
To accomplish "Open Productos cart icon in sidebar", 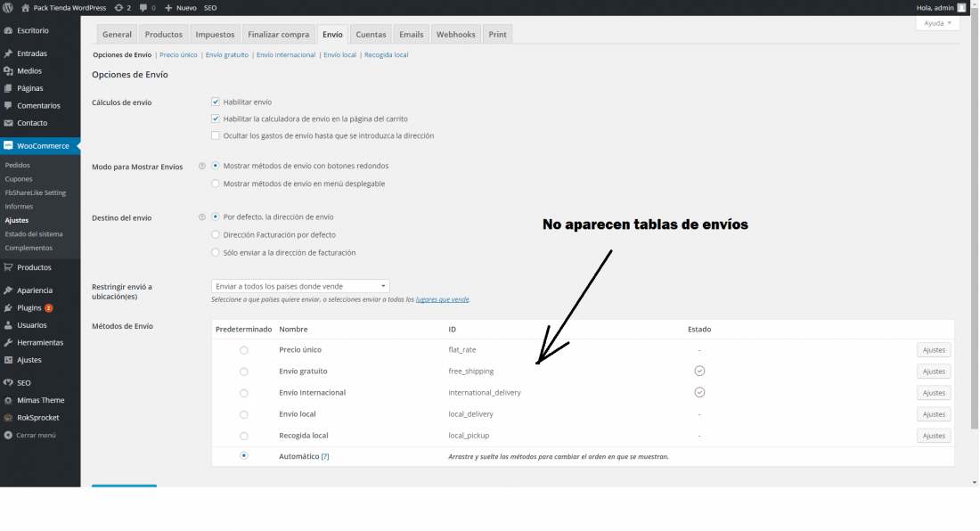I will coord(8,266).
